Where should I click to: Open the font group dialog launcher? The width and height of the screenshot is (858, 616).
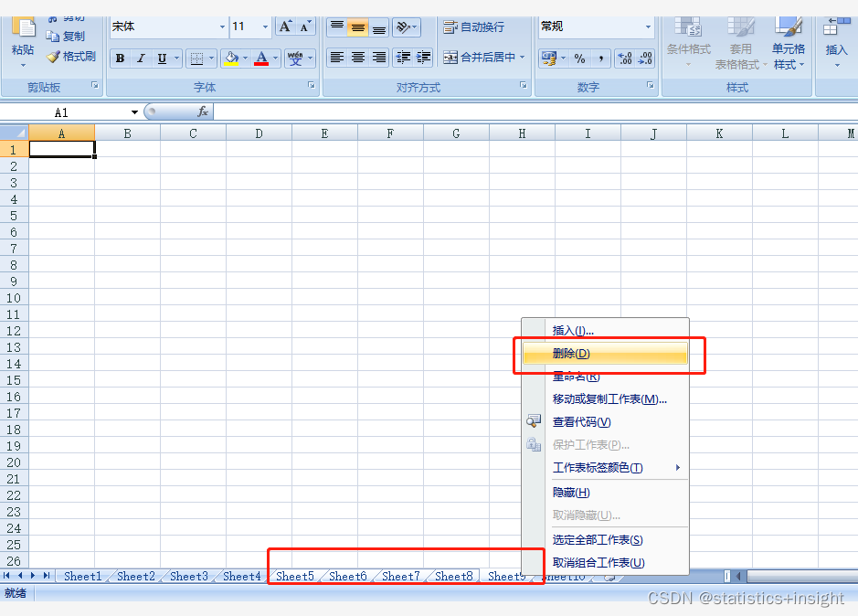click(x=312, y=85)
